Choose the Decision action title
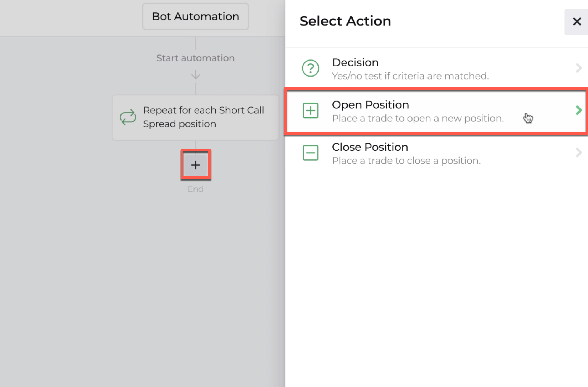This screenshot has height=387, width=588. click(355, 62)
